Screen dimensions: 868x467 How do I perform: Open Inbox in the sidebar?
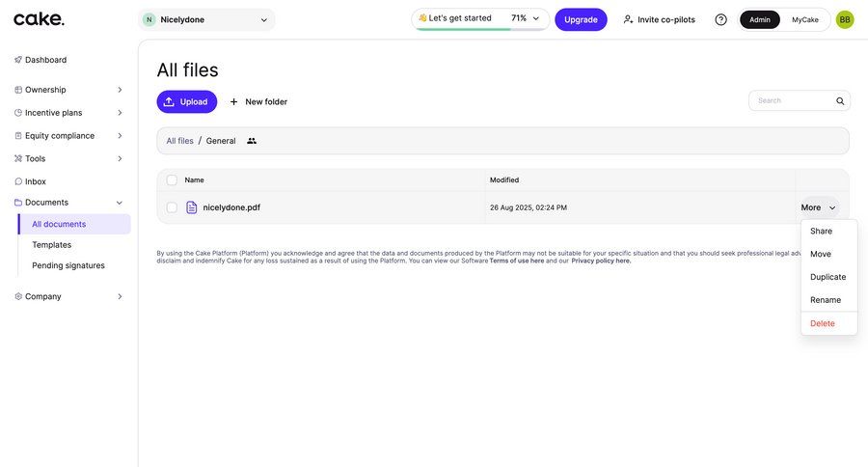point(35,181)
